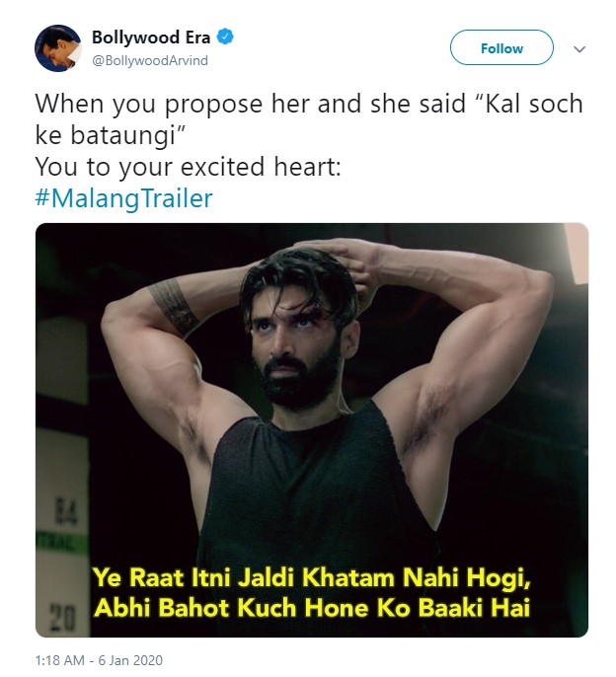Viewport: 616px width, 677px height.
Task: Click the yellow caption 'Ye Raat Itni Jaldi'
Action: [x=196, y=577]
